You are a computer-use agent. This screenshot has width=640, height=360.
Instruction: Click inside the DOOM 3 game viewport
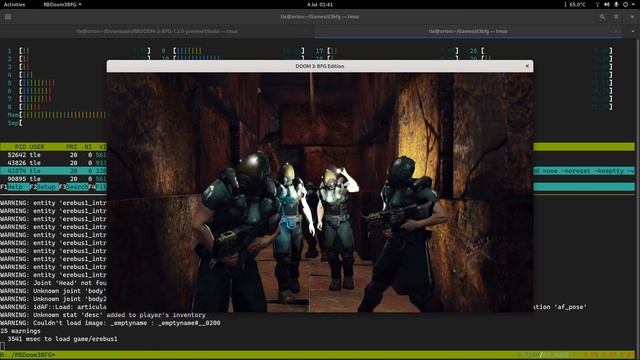pos(320,192)
